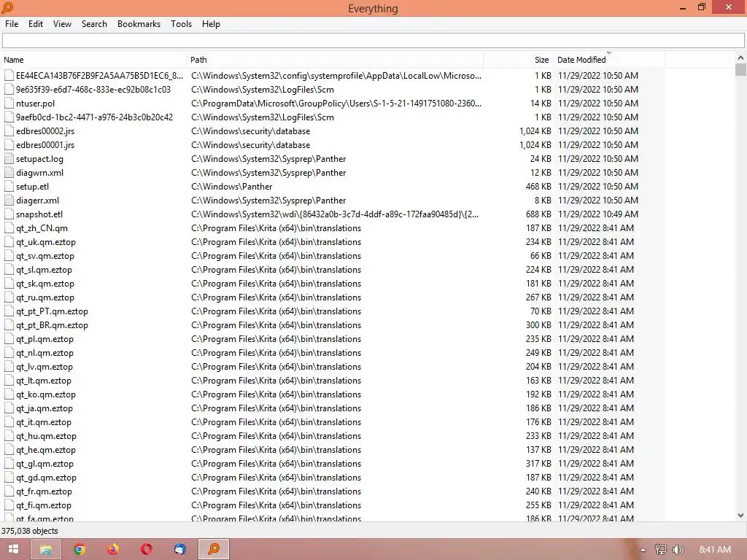Click the Everything app icon in title bar
The height and width of the screenshot is (560, 747).
[x=7, y=7]
